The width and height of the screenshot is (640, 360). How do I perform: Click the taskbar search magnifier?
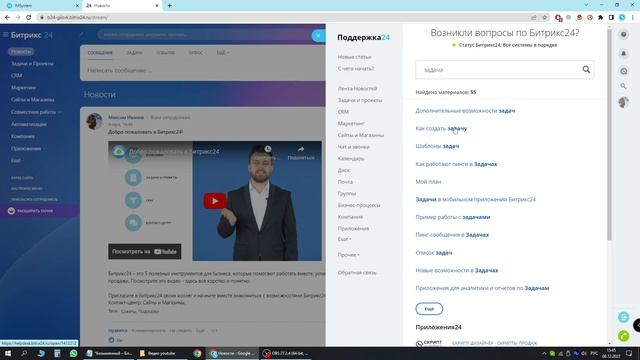click(x=24, y=353)
